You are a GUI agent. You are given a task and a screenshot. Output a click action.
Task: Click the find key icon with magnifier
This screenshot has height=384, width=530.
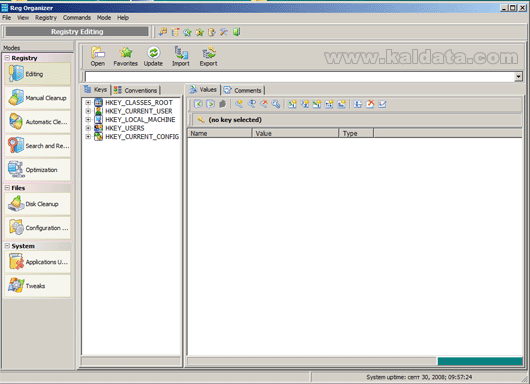point(276,104)
